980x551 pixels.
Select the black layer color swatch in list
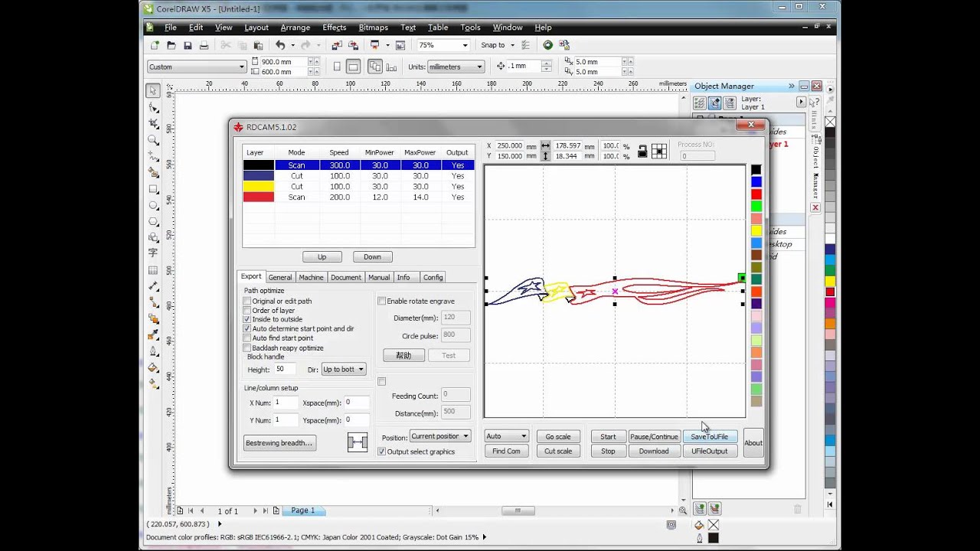click(259, 165)
